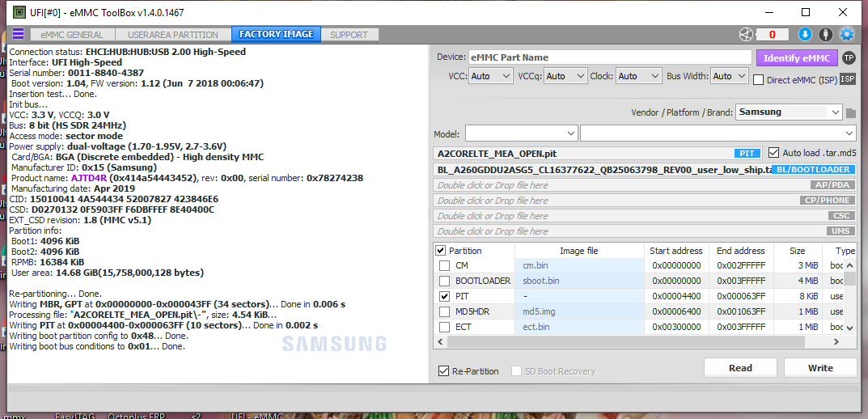Check the MD5HDR partition checkbox

click(x=445, y=311)
